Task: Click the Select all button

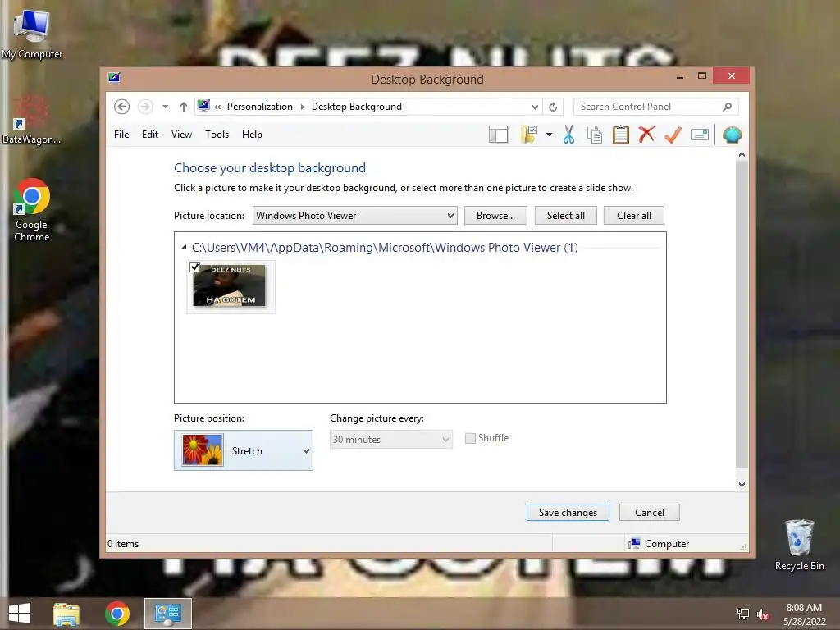Action: coord(566,216)
